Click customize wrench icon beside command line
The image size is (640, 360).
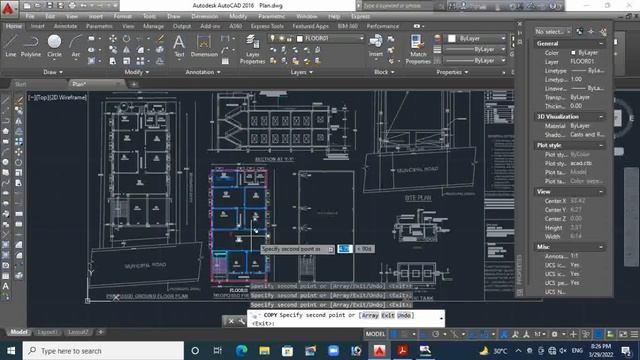242,321
